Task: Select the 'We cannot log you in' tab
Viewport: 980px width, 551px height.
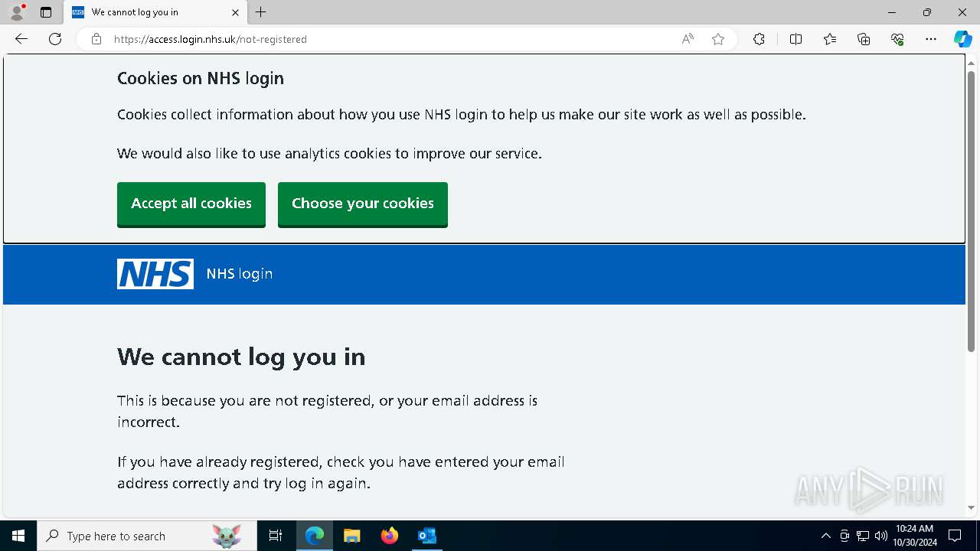Action: tap(155, 12)
